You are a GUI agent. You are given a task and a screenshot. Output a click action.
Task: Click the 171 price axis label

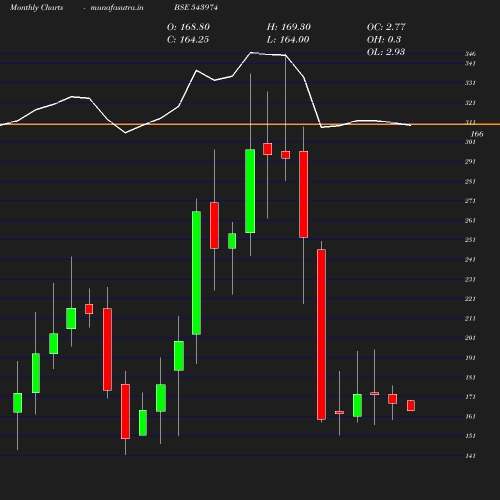click(x=470, y=397)
